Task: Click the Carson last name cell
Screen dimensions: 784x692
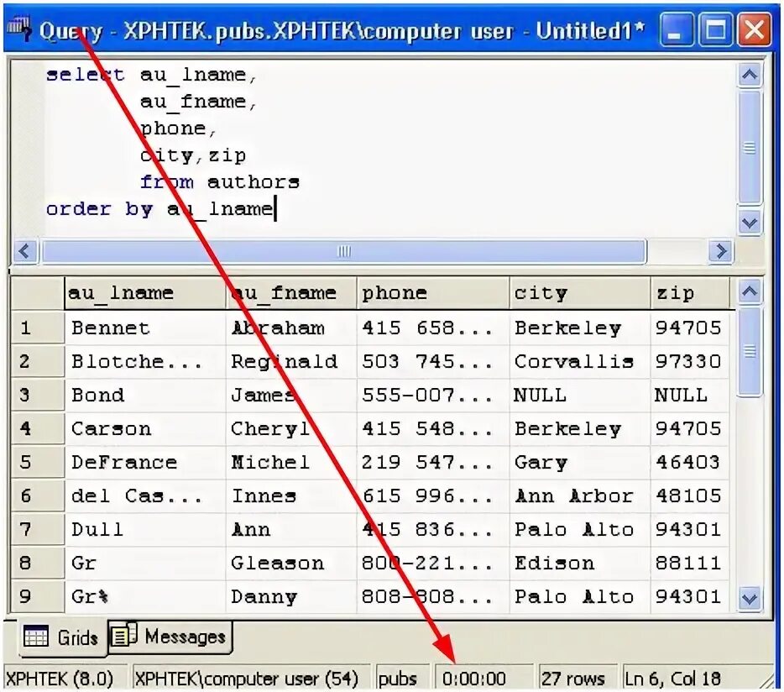Action: [x=145, y=429]
